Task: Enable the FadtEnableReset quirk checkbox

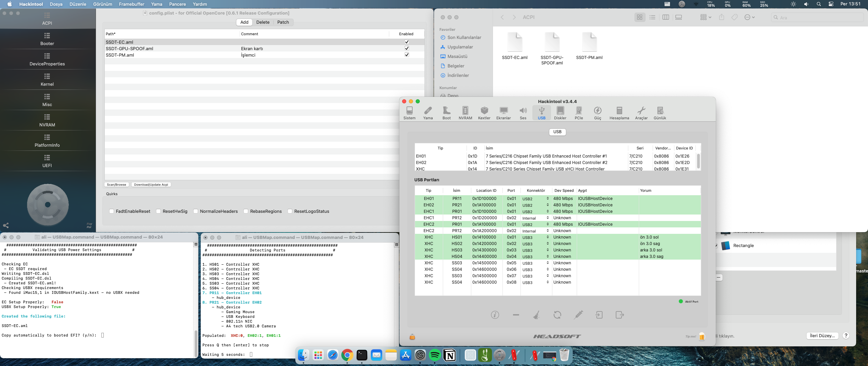Action: point(112,211)
